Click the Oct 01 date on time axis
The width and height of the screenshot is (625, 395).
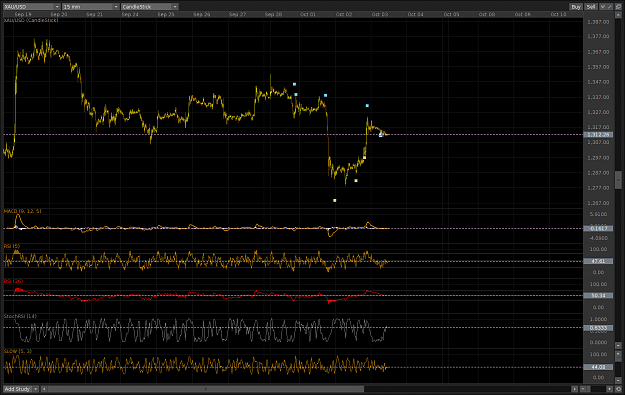click(308, 14)
